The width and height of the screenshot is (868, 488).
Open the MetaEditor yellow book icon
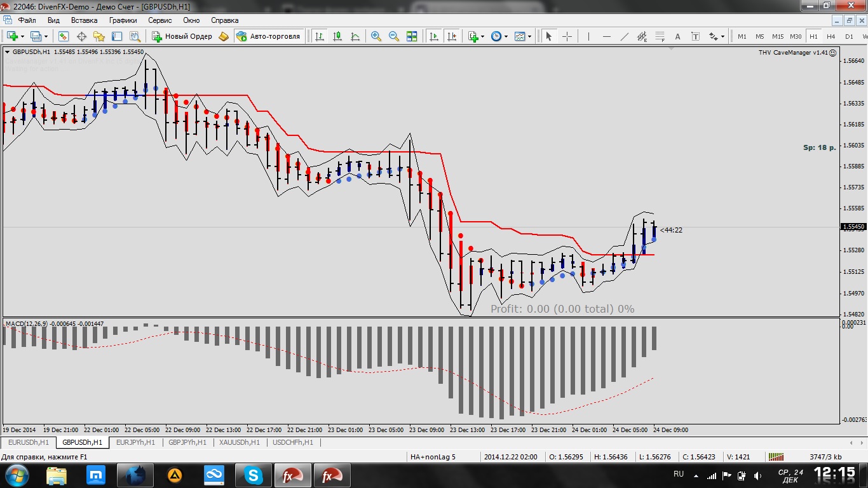[x=224, y=36]
